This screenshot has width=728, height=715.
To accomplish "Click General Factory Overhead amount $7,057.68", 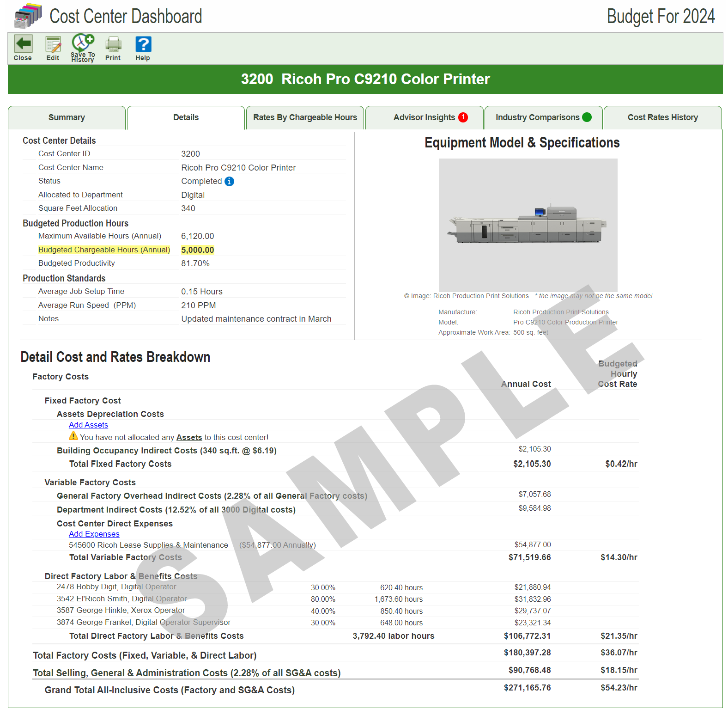I will coord(534,495).
